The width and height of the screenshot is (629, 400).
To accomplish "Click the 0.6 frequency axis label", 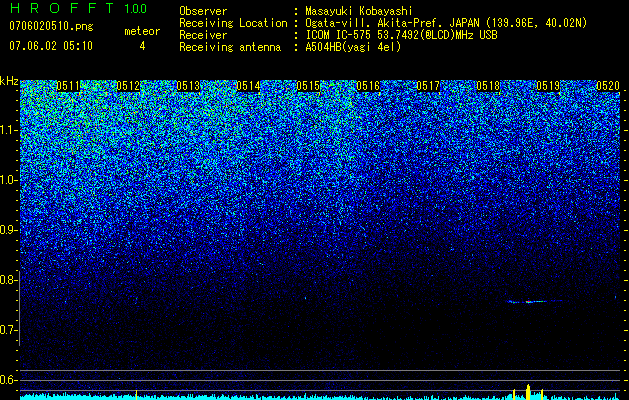I will click(9, 380).
